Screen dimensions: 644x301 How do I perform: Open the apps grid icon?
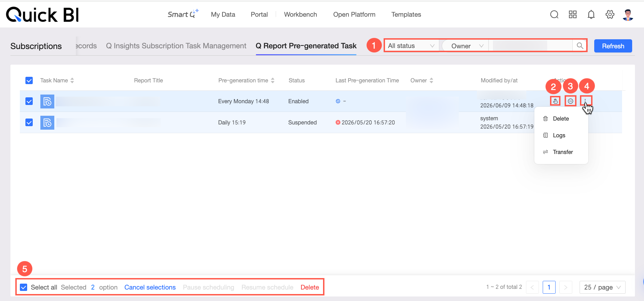(x=573, y=14)
